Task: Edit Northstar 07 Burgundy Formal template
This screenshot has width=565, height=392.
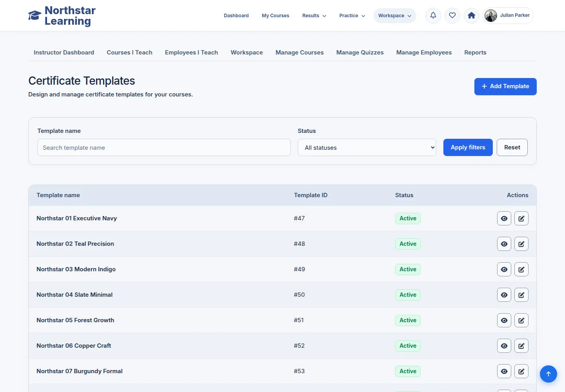Action: coord(521,371)
